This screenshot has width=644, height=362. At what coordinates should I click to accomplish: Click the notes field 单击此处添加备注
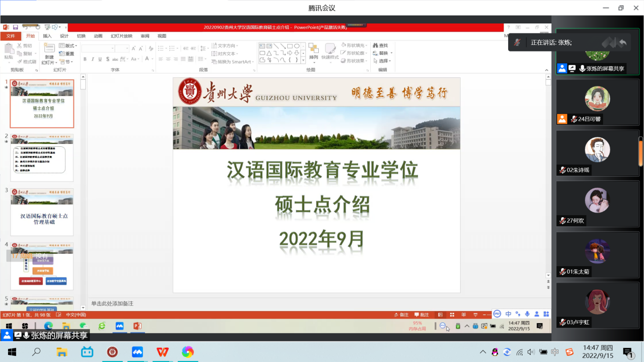pyautogui.click(x=112, y=304)
